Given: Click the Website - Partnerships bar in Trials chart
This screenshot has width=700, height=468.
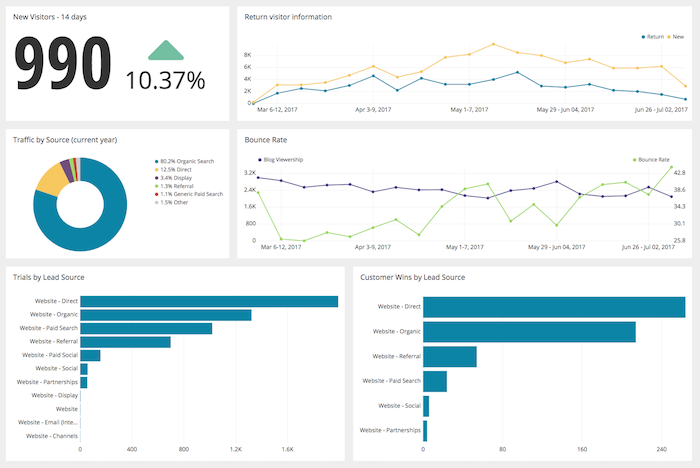Looking at the screenshot, I should coord(83,383).
